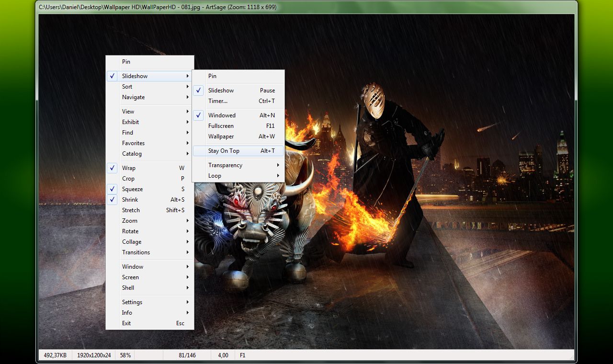Open the Rotate submenu
The height and width of the screenshot is (364, 613).
150,231
